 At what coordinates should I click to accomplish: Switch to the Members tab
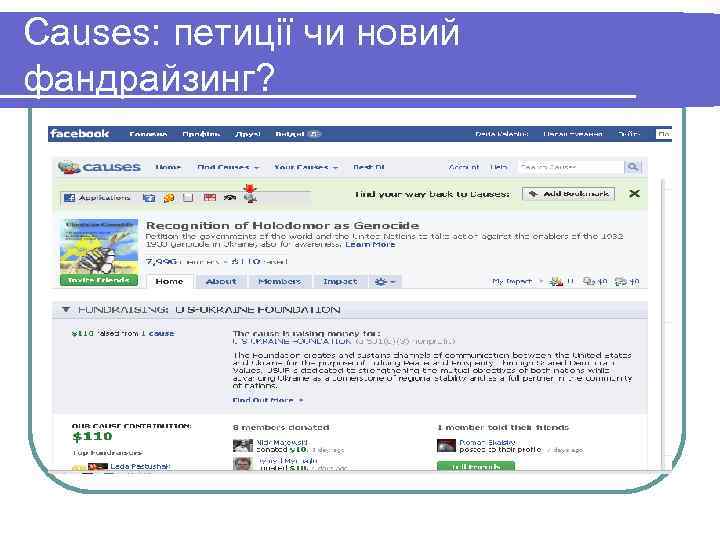(x=280, y=281)
